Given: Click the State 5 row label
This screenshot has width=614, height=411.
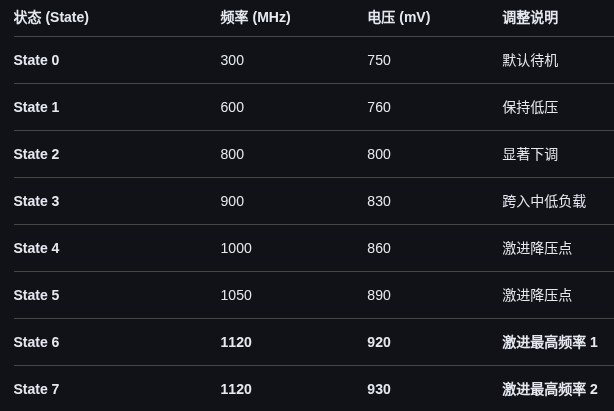Looking at the screenshot, I should tap(36, 295).
